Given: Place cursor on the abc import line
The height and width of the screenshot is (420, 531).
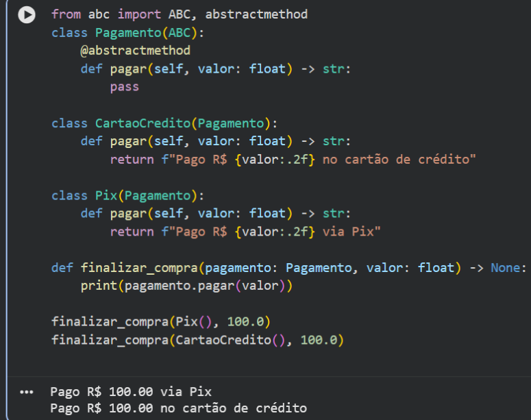Looking at the screenshot, I should [x=179, y=14].
